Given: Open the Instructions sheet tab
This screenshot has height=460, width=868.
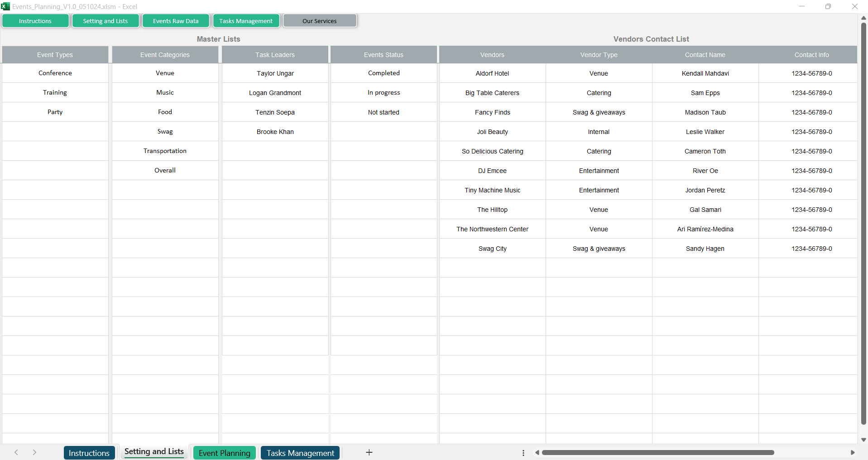Looking at the screenshot, I should [x=89, y=453].
